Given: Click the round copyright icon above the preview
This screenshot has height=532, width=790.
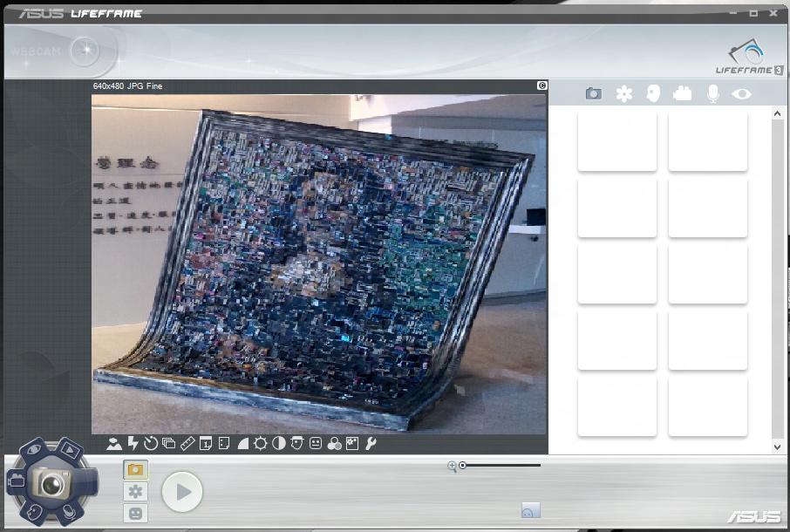Looking at the screenshot, I should [x=542, y=85].
